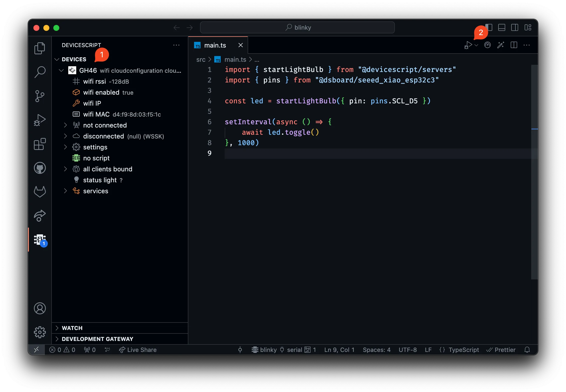This screenshot has height=392, width=566.
Task: Select the main.ts editor tab
Action: (x=215, y=45)
